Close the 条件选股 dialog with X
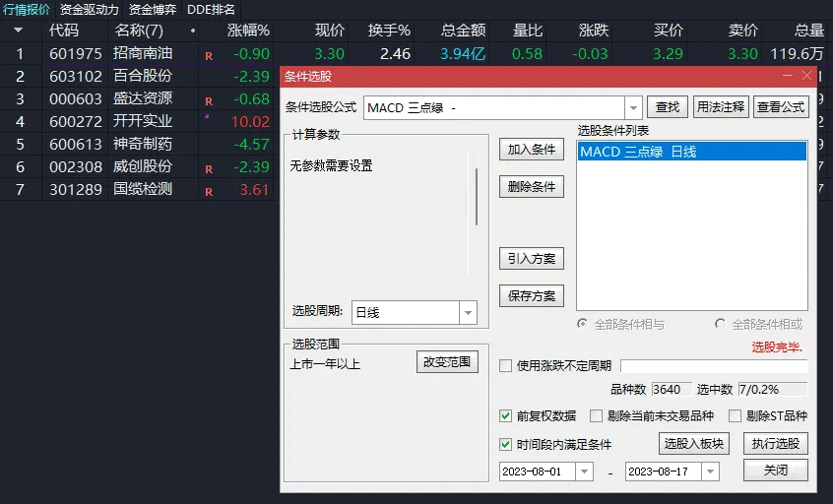Viewport: 833px width, 504px height. 806,76
